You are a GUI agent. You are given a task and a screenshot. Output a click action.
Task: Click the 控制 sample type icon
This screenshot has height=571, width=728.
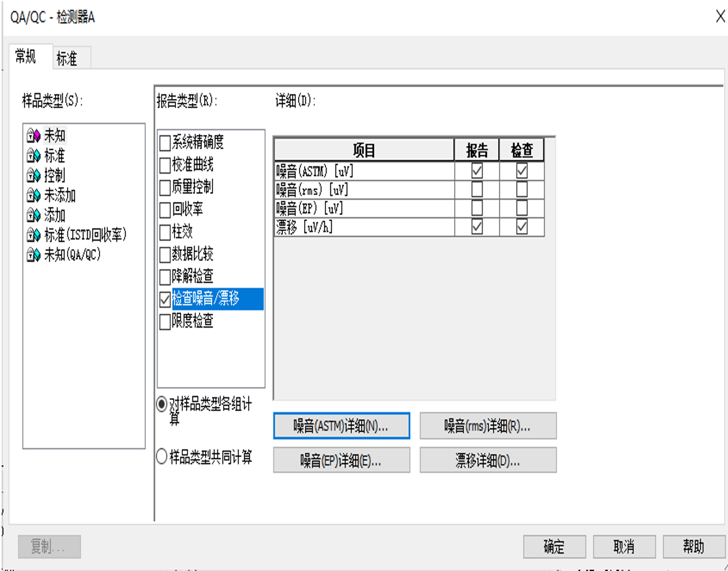point(34,176)
